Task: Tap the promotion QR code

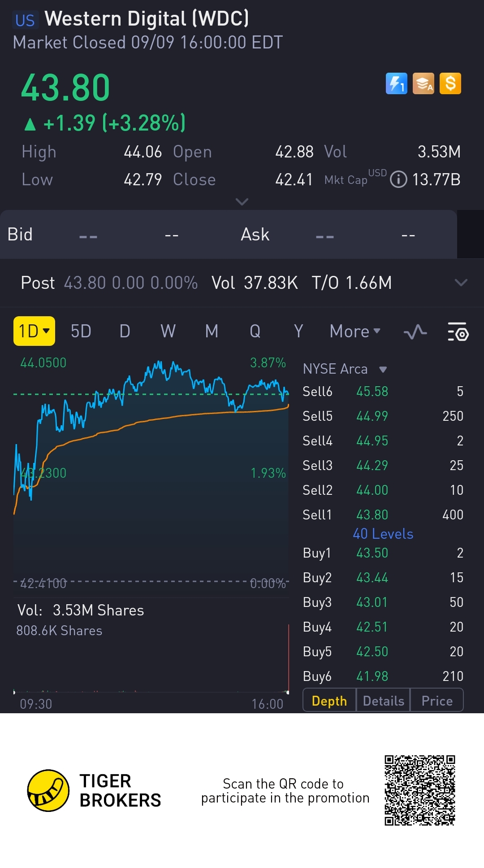Action: tap(419, 790)
